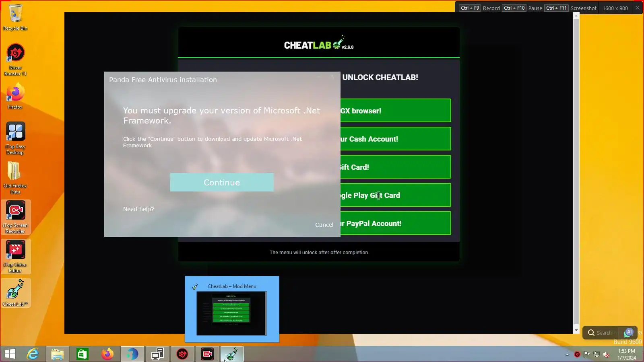
Task: Click the muted volume speaker icon
Action: (606, 354)
